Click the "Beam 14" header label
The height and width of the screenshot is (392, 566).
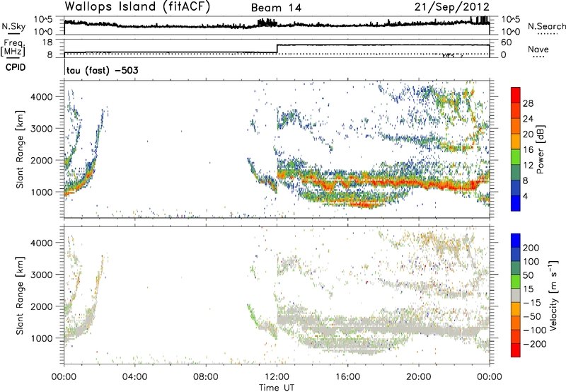tap(276, 8)
